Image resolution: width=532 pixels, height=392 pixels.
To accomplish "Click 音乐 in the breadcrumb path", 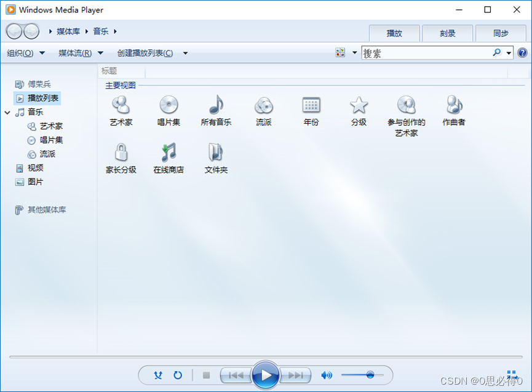I will pos(101,31).
